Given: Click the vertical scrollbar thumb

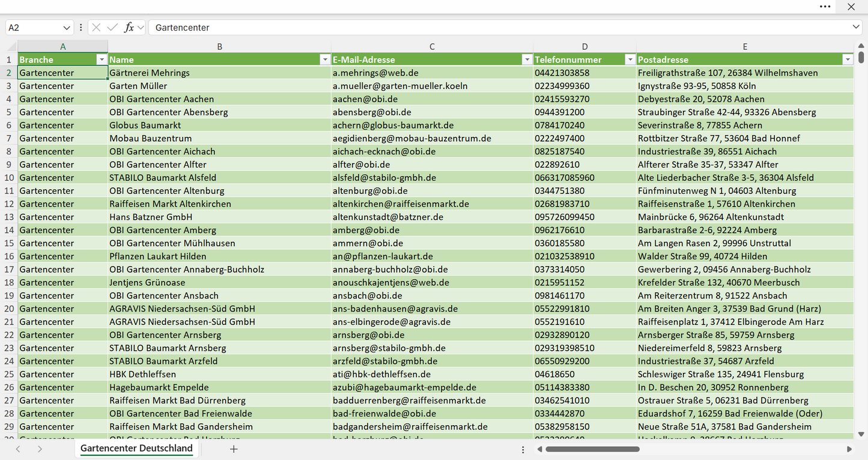Looking at the screenshot, I should [861, 57].
